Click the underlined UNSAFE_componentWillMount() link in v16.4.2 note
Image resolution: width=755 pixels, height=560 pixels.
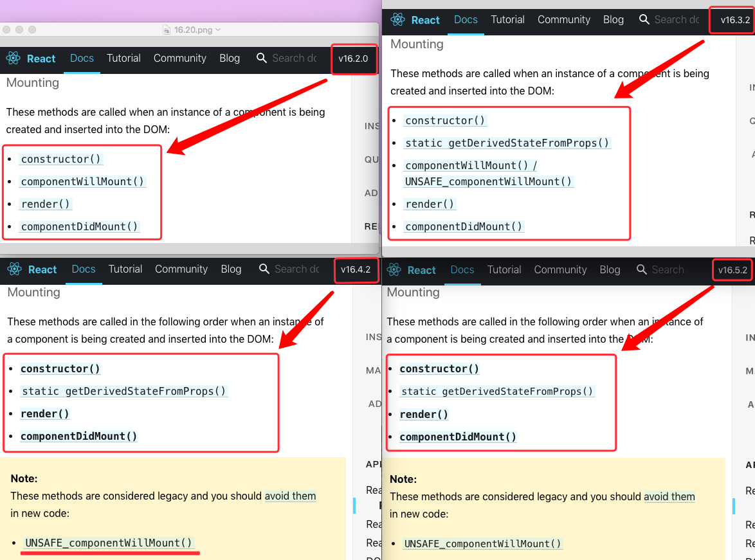(109, 543)
